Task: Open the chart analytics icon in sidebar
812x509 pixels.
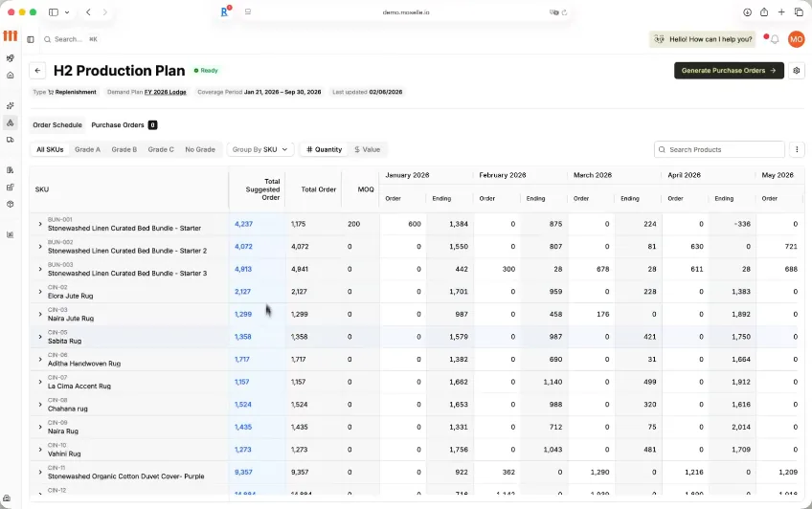Action: click(10, 234)
